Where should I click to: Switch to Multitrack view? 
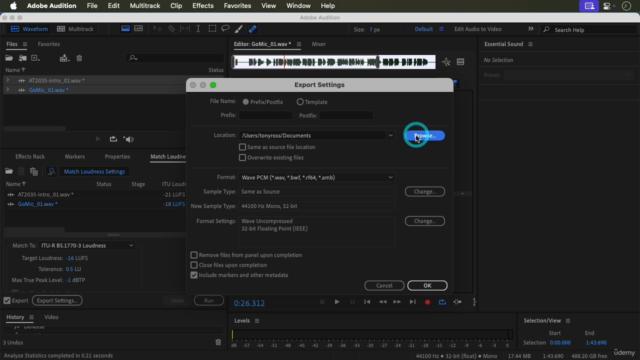pos(76,29)
